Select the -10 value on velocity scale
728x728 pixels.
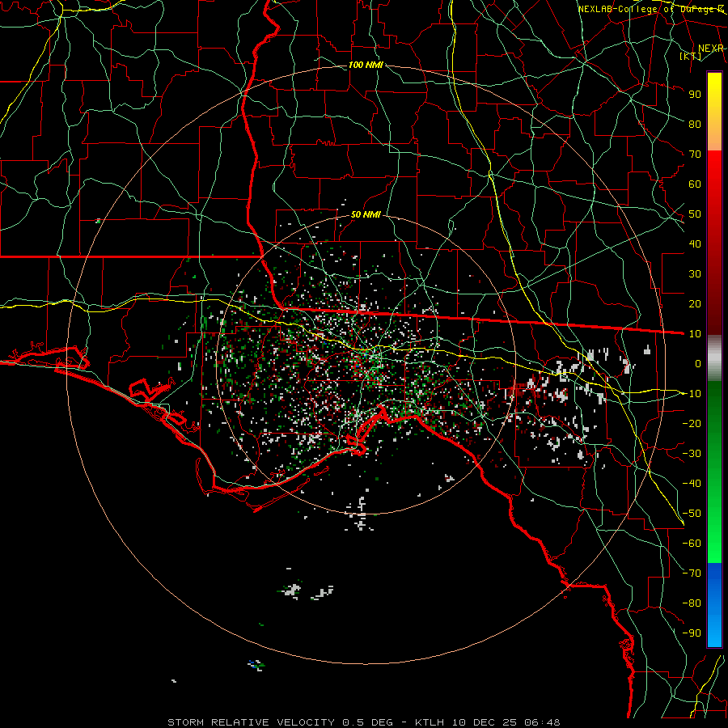(x=692, y=394)
